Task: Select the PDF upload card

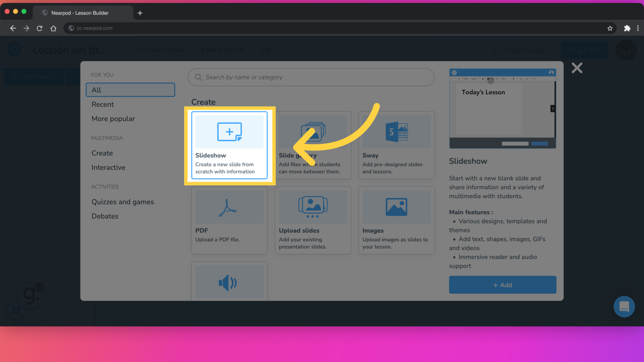Action: click(229, 220)
